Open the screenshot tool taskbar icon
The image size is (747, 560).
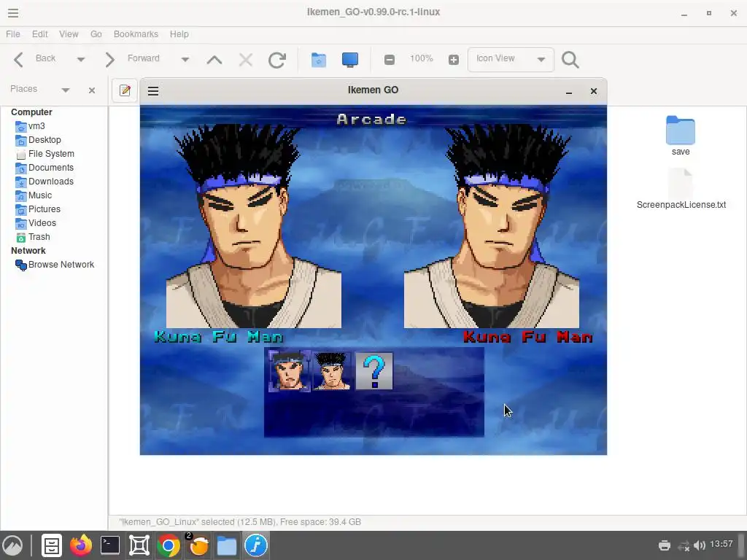pyautogui.click(x=139, y=545)
